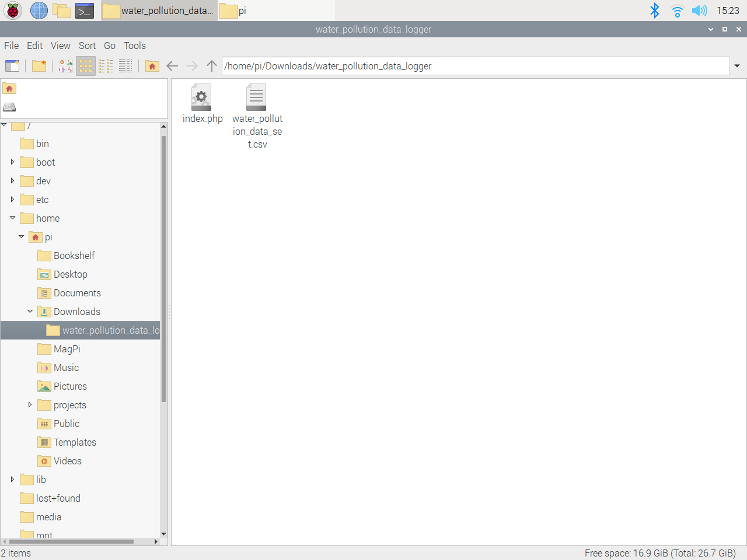Expand the projects folder in the tree
747x560 pixels.
30,405
